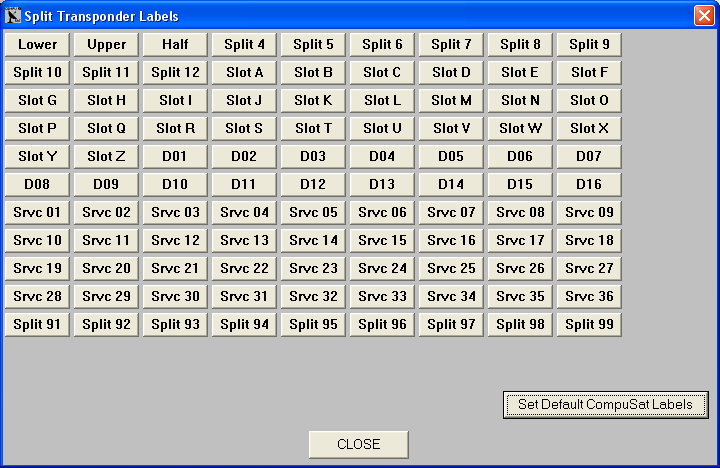Click the title bar application icon
This screenshot has width=720, height=468.
click(x=13, y=16)
